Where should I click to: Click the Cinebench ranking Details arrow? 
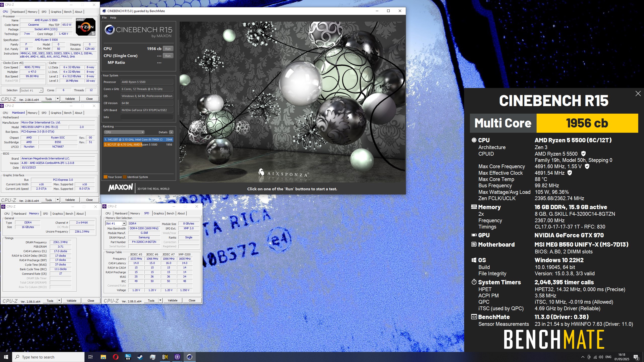(x=171, y=132)
